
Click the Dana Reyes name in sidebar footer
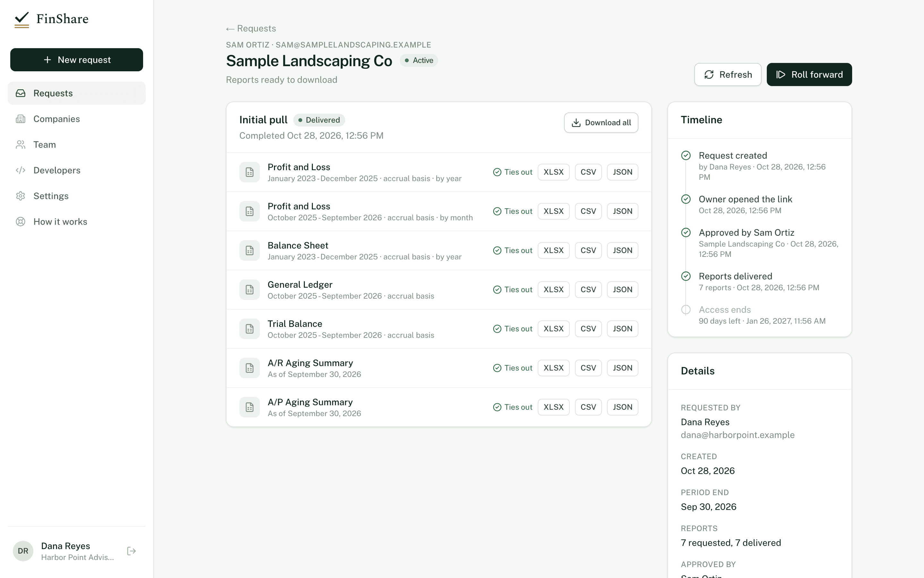66,546
